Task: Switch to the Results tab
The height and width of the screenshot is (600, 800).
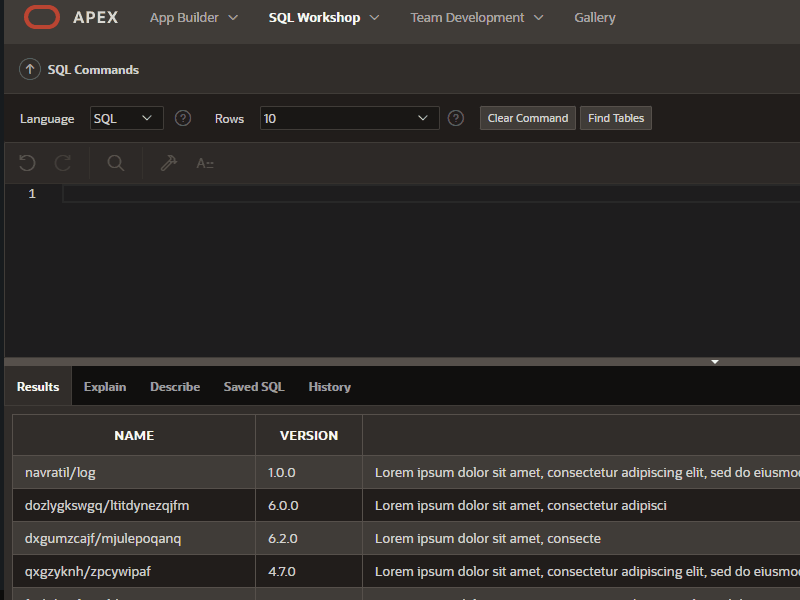Action: click(x=38, y=387)
